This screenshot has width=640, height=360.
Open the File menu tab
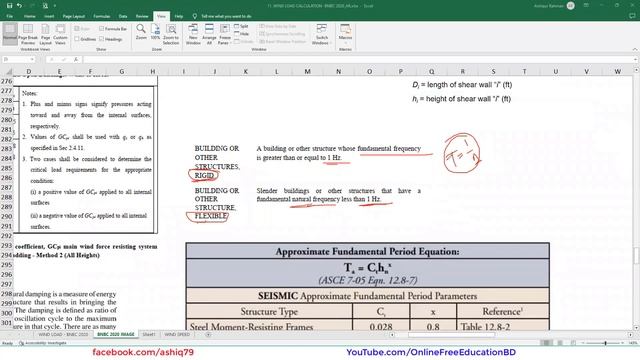[10, 16]
